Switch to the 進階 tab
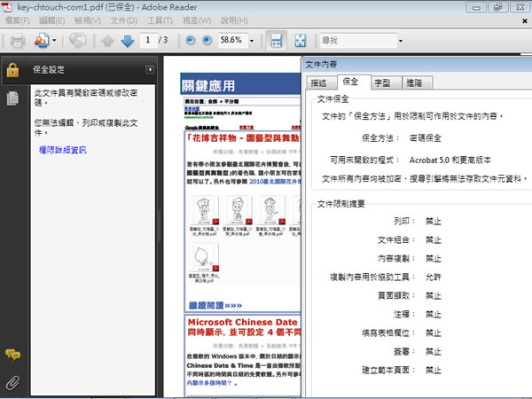The image size is (532, 399). click(x=417, y=82)
